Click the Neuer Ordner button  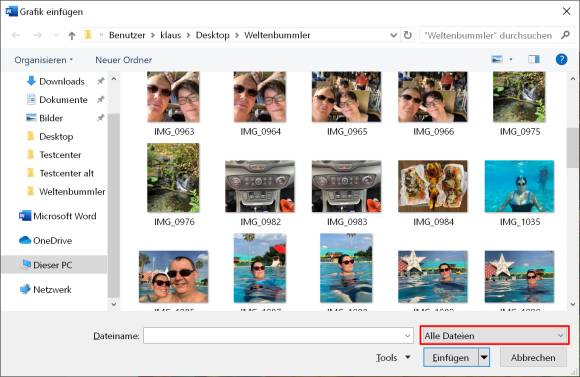tap(124, 60)
